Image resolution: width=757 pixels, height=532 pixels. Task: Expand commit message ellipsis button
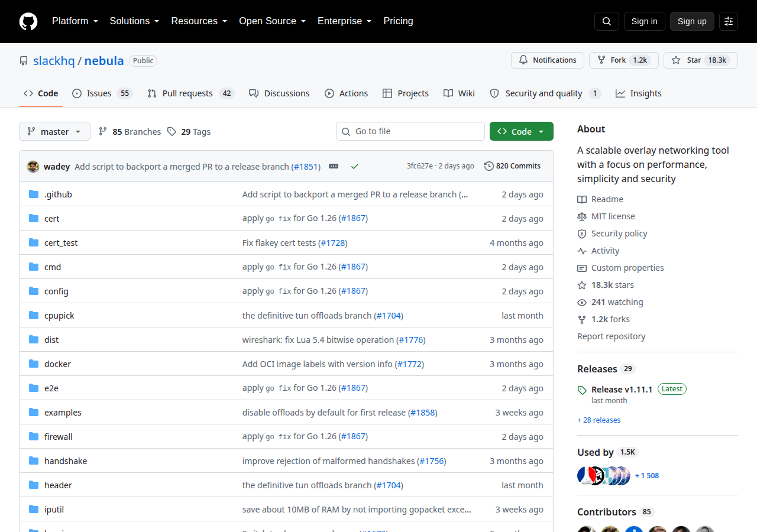[x=334, y=167]
